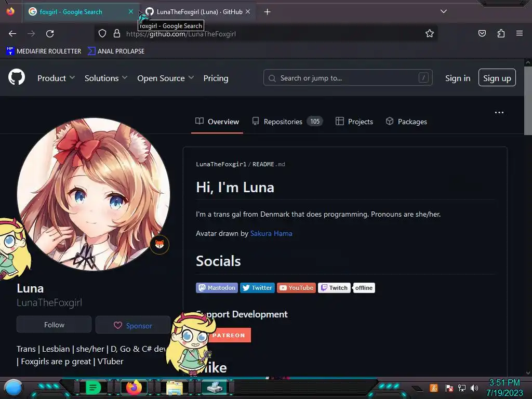This screenshot has height=399, width=532.
Task: Click the YouTube social badge
Action: (x=296, y=288)
